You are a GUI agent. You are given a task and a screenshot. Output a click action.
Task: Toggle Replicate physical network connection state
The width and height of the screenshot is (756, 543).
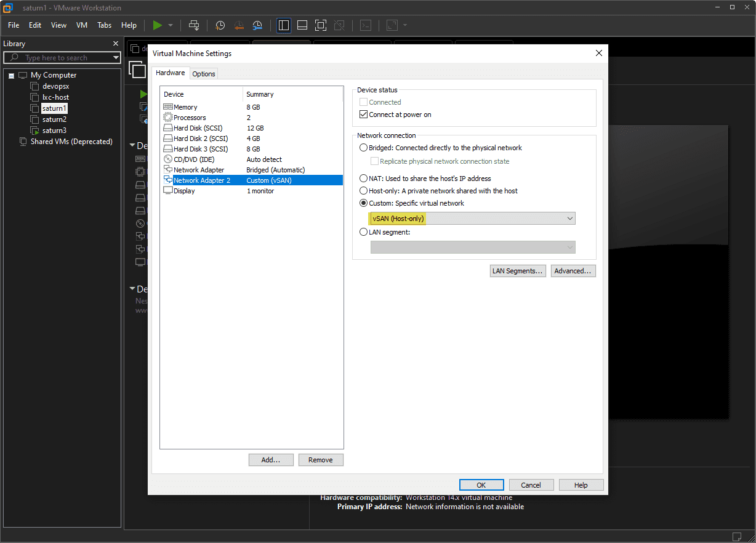[x=374, y=161]
